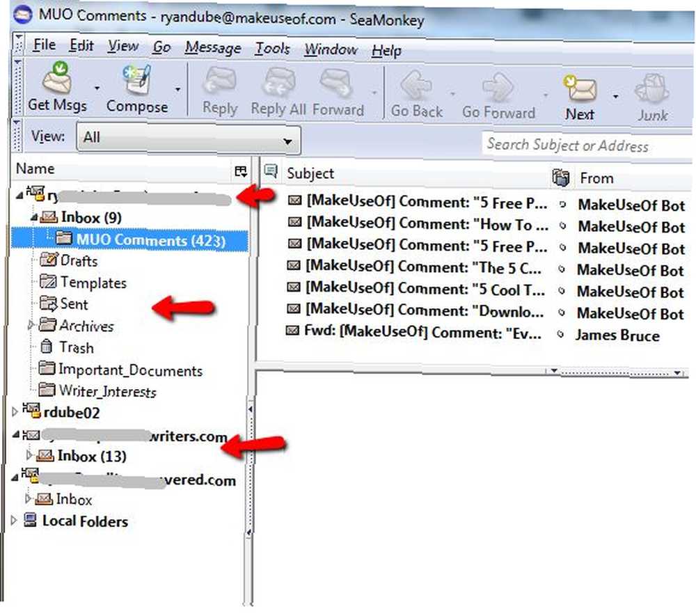The height and width of the screenshot is (616, 696).
Task: Toggle read dot for '5 Cool T...' message
Action: coord(562,291)
